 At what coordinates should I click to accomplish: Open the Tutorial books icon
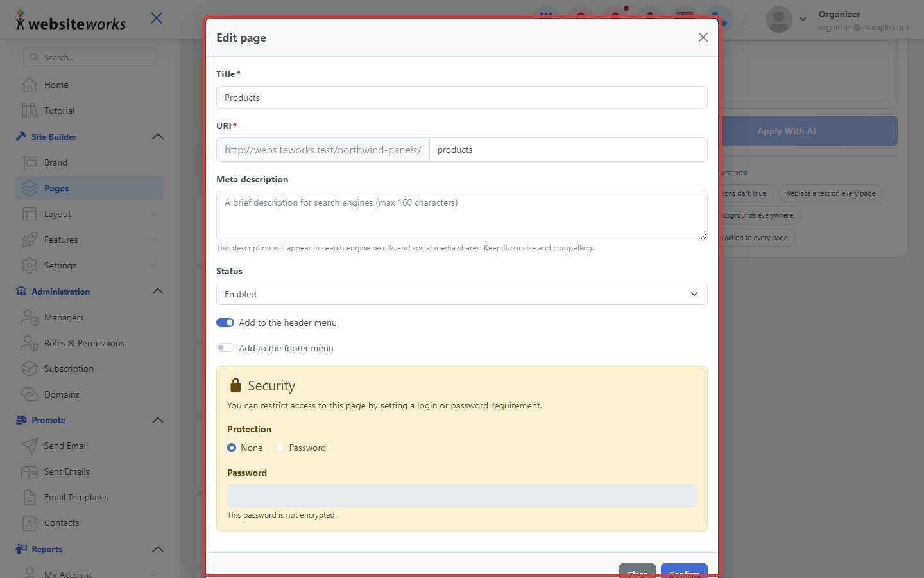click(x=29, y=110)
